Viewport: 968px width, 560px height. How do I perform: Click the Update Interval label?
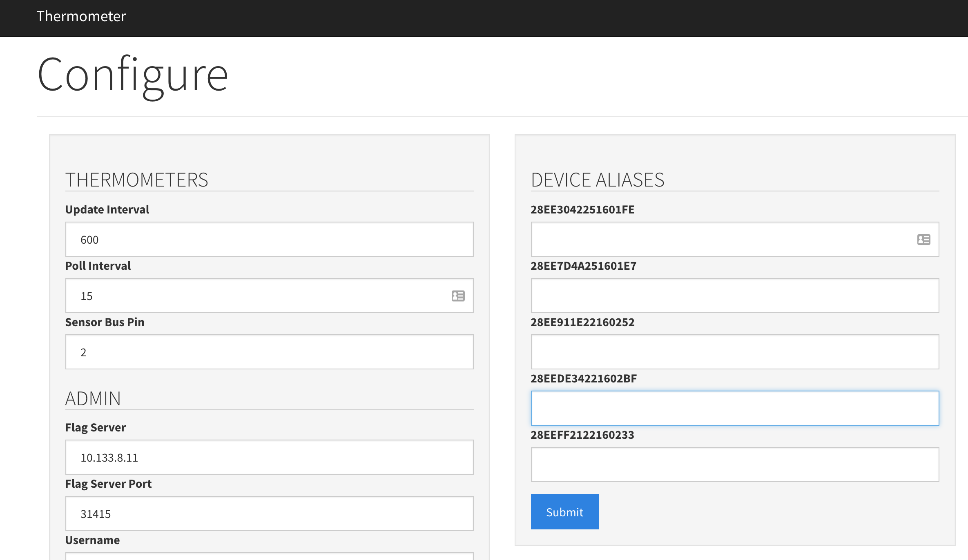tap(107, 209)
